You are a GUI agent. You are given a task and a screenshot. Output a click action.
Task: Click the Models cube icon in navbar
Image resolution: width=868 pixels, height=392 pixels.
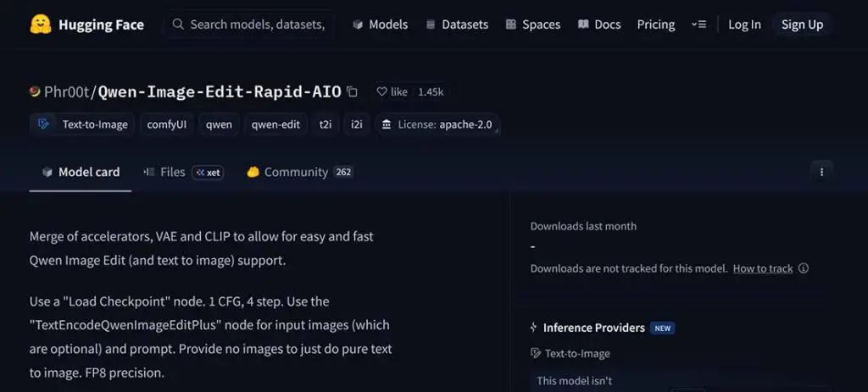pyautogui.click(x=358, y=25)
